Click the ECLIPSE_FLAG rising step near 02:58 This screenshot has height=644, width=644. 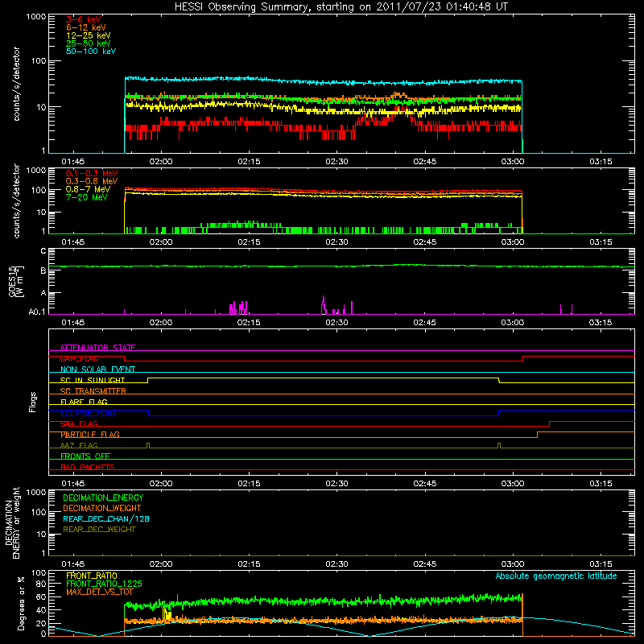[x=499, y=413]
